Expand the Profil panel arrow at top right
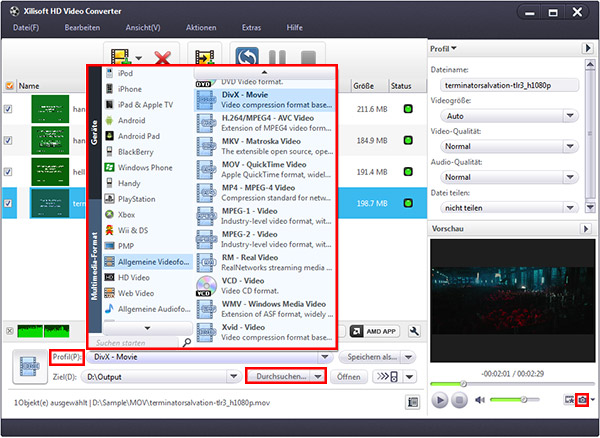This screenshot has height=438, width=600. (587, 48)
